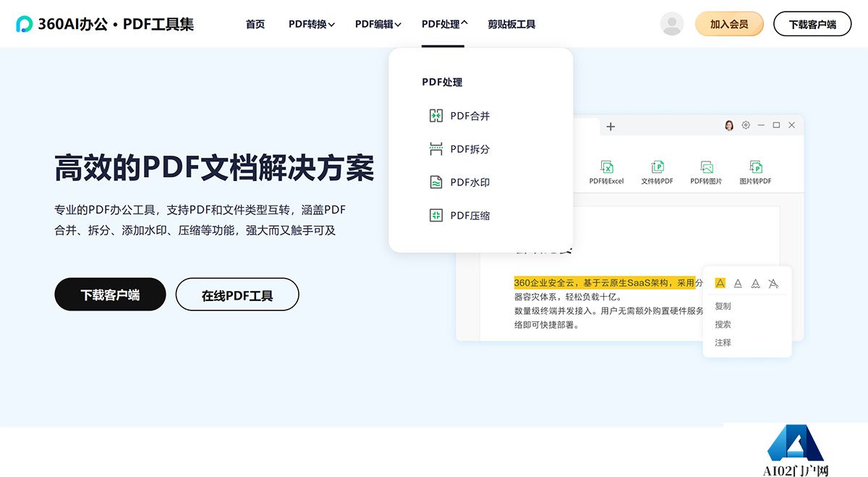Click the PDF转图片 tool icon
This screenshot has width=868, height=477.
[707, 167]
